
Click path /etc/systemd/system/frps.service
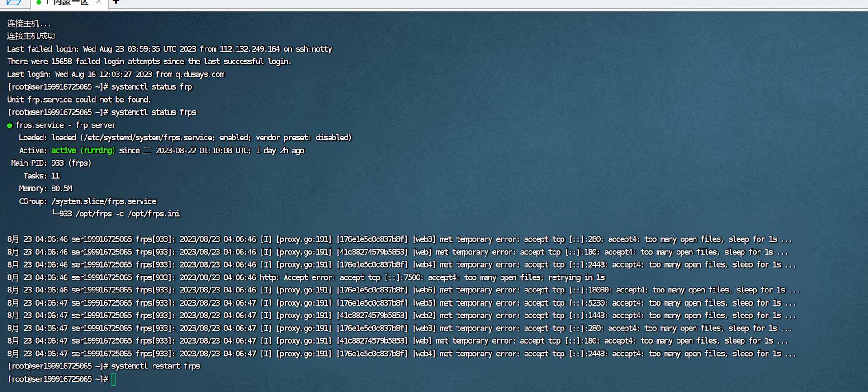pos(147,138)
